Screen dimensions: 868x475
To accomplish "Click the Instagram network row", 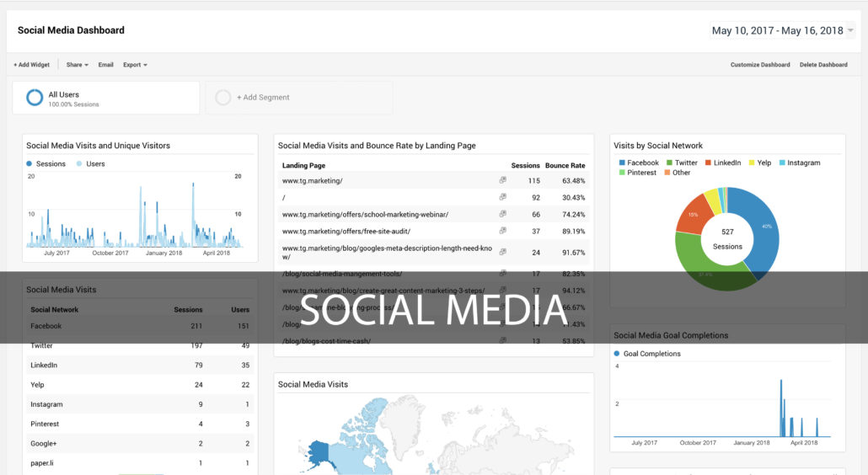I will click(x=140, y=404).
